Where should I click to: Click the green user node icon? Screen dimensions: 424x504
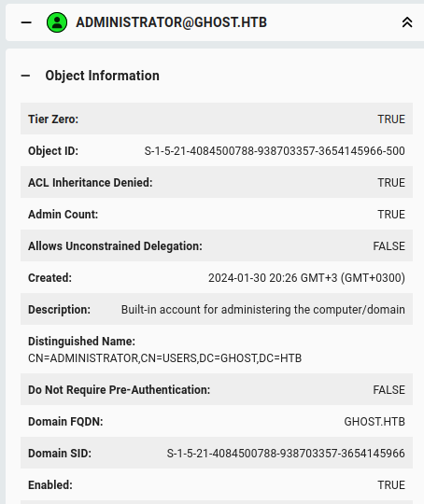[57, 22]
